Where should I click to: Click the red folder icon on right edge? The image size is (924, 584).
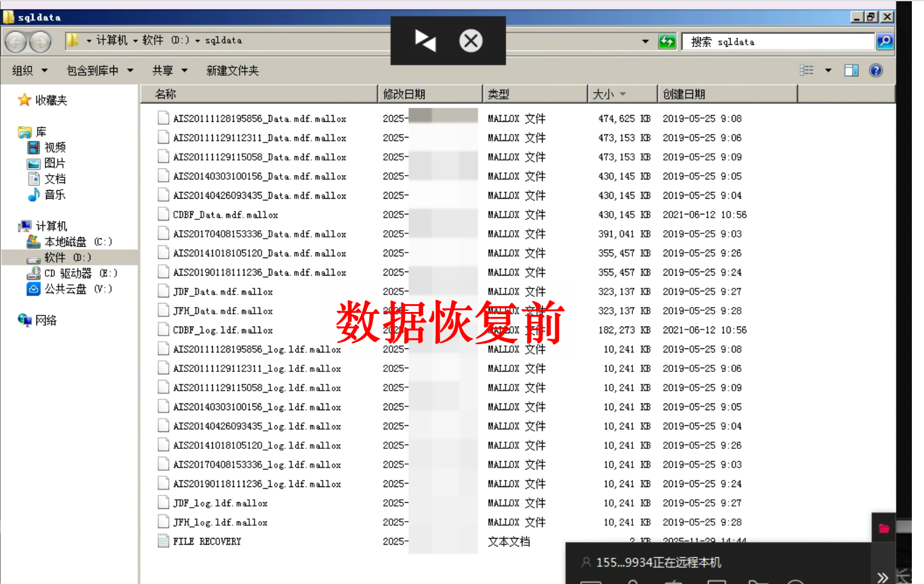click(883, 528)
